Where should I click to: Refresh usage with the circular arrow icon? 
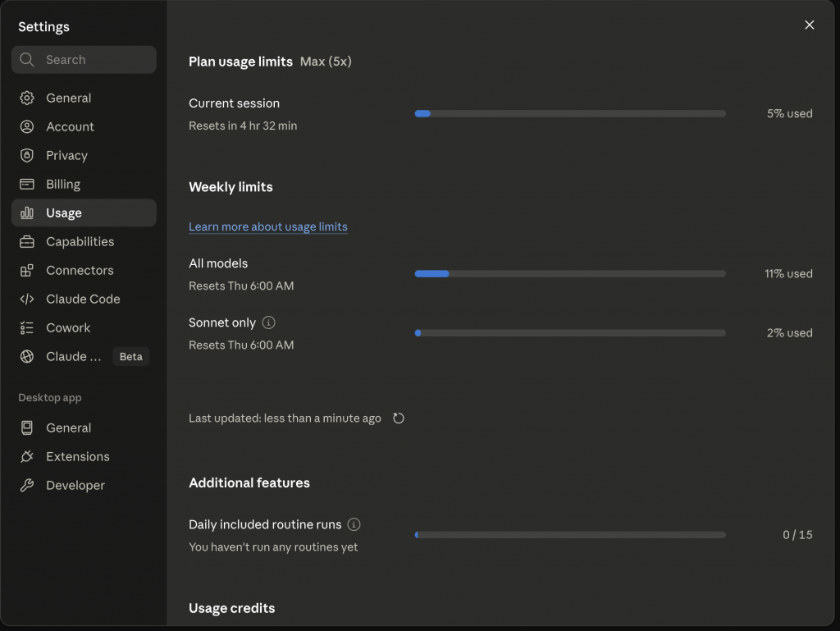[x=399, y=418]
